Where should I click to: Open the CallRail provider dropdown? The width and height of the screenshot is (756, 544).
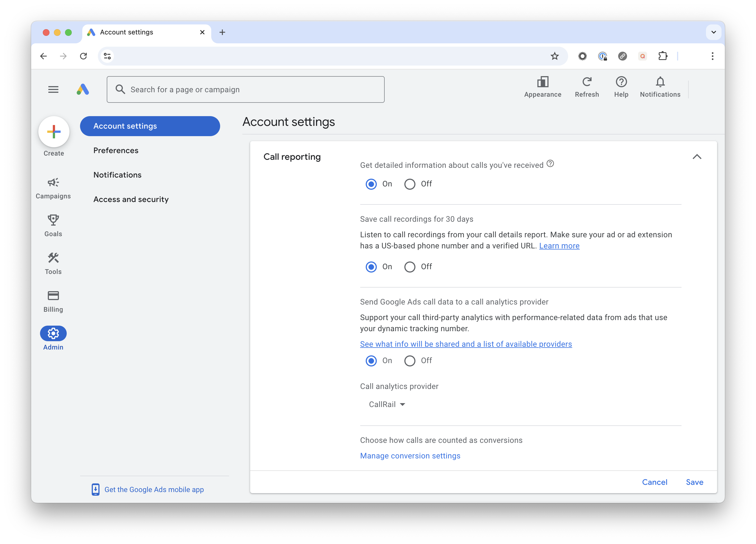387,405
